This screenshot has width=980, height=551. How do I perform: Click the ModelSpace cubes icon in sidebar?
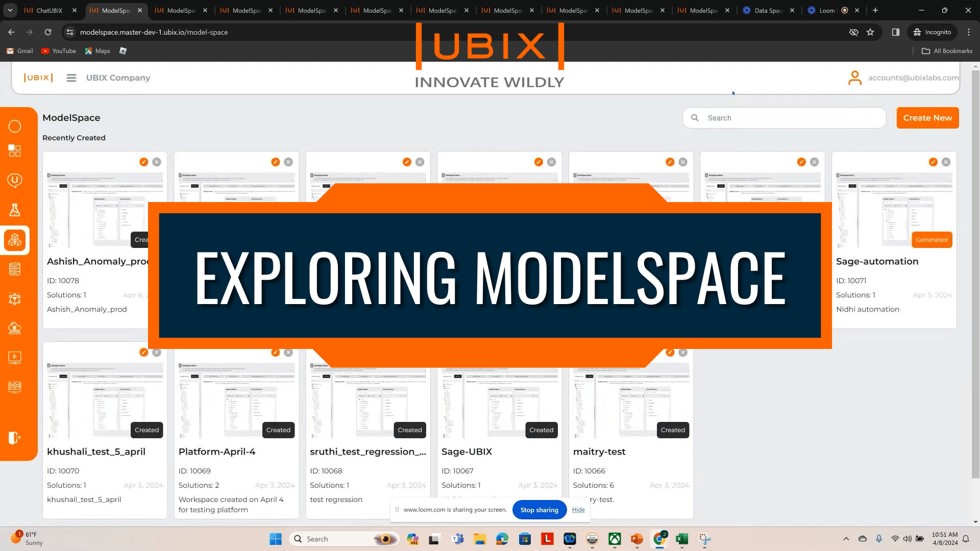click(x=15, y=240)
